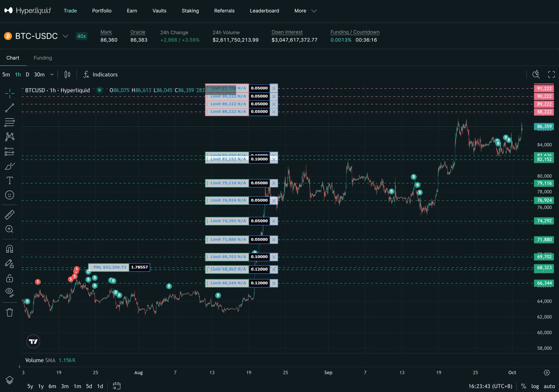This screenshot has width=559, height=392.
Task: Open the long position forecasting tool
Action: pos(9,151)
